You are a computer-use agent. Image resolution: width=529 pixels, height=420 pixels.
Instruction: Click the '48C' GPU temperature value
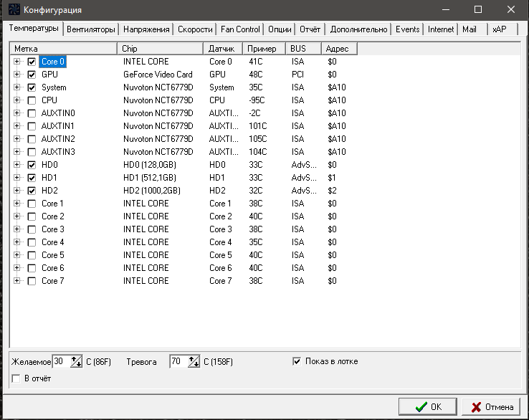coord(256,75)
